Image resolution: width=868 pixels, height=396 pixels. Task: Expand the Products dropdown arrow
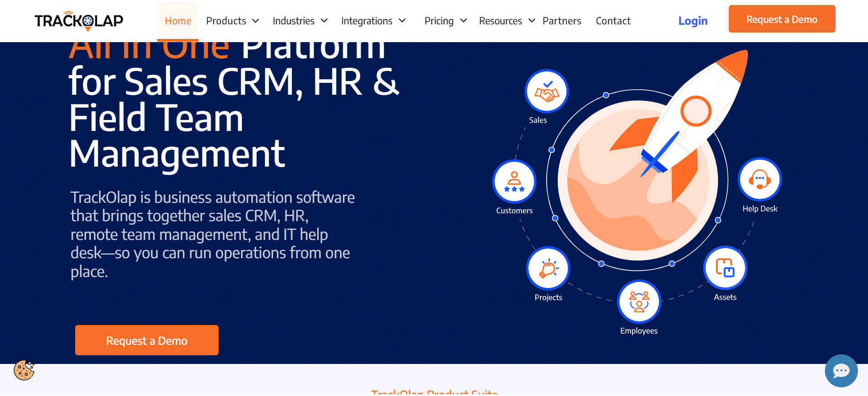(256, 21)
